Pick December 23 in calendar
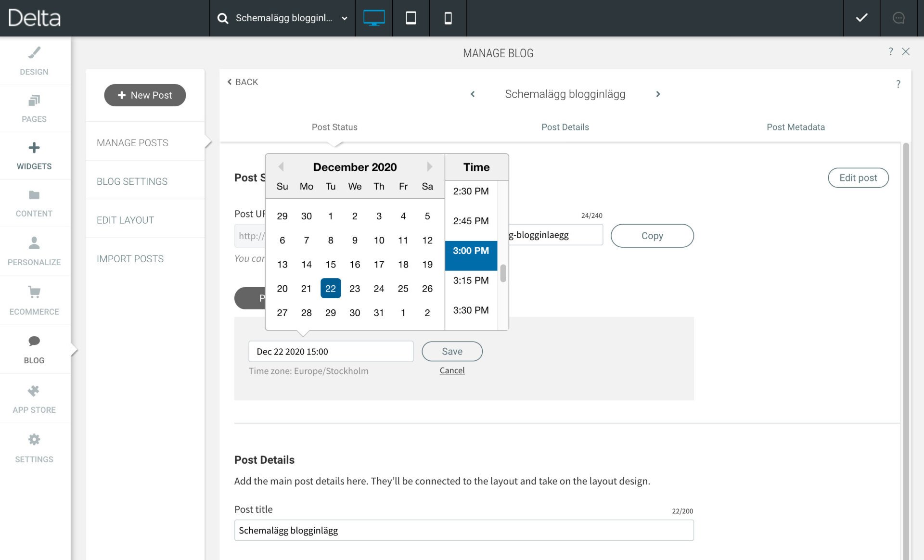Viewport: 924px width, 560px height. 355,289
